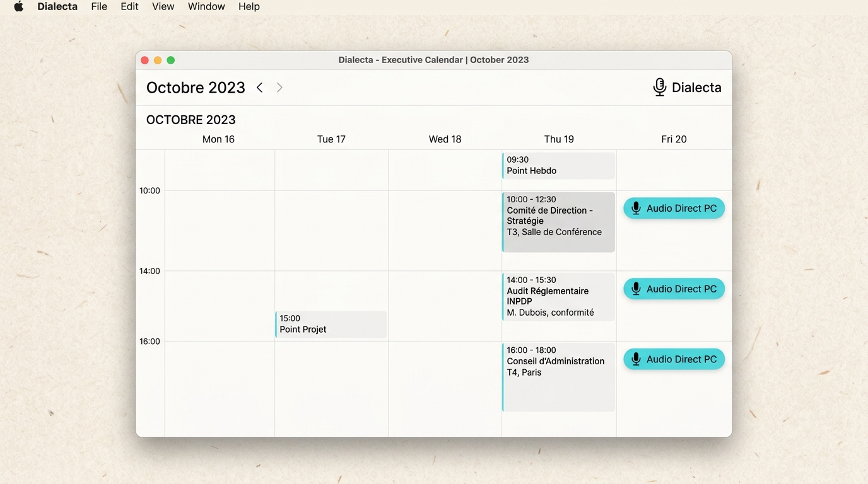Image resolution: width=868 pixels, height=484 pixels.
Task: Open the Help menu
Action: tap(249, 6)
